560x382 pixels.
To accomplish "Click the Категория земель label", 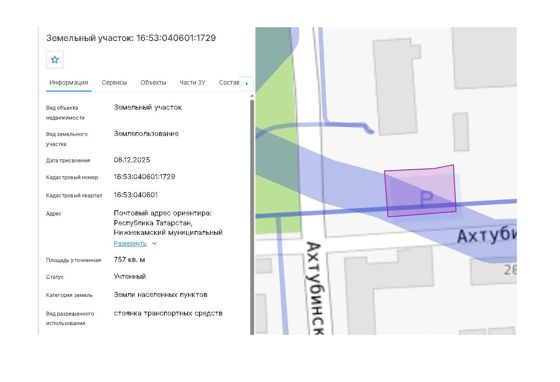I will [x=69, y=295].
